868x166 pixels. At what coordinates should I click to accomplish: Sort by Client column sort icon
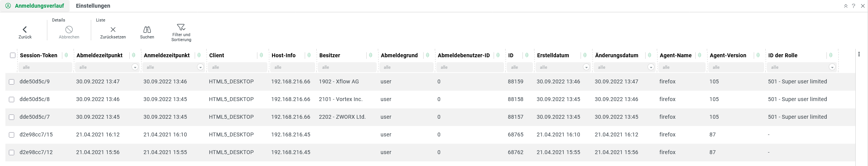pyautogui.click(x=261, y=55)
